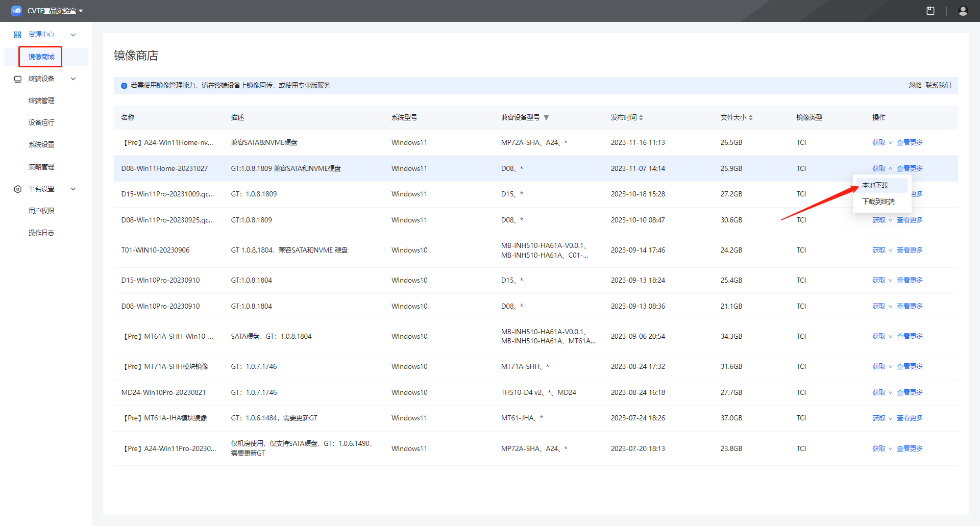This screenshot has width=980, height=526.
Task: Click 查看更多 for MT61A-JHA模块镜像 row
Action: point(910,418)
